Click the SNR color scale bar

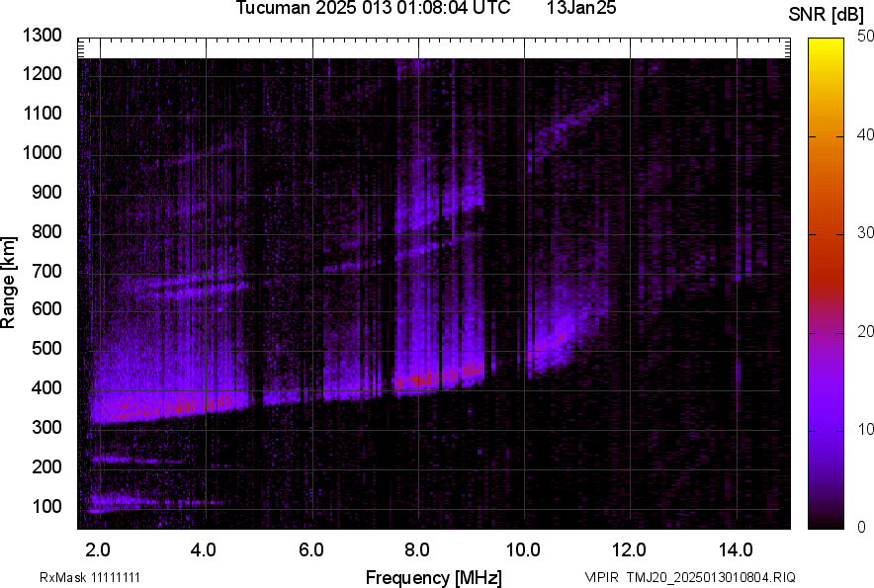point(827,284)
